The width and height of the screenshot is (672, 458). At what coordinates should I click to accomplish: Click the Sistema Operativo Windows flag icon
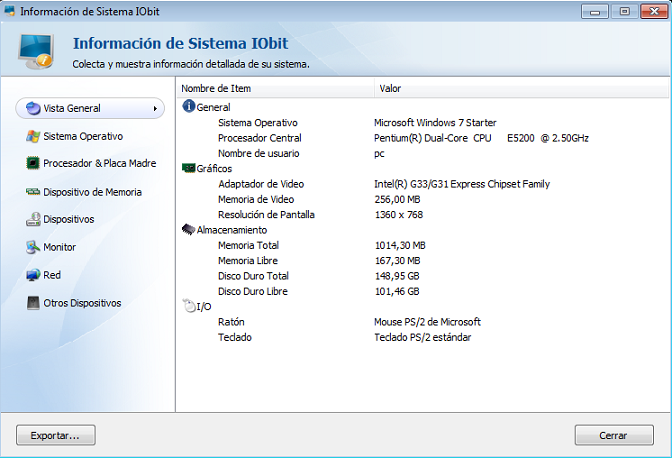click(33, 136)
